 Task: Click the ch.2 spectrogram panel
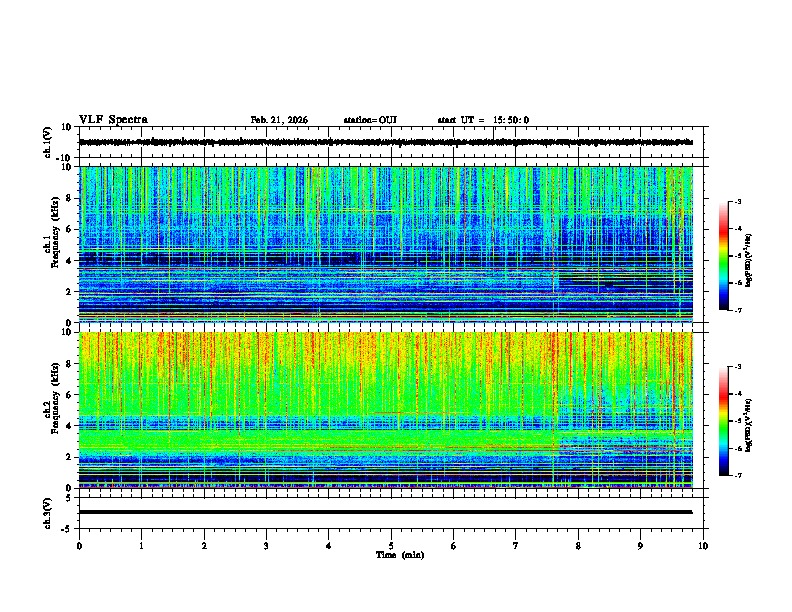(x=385, y=410)
